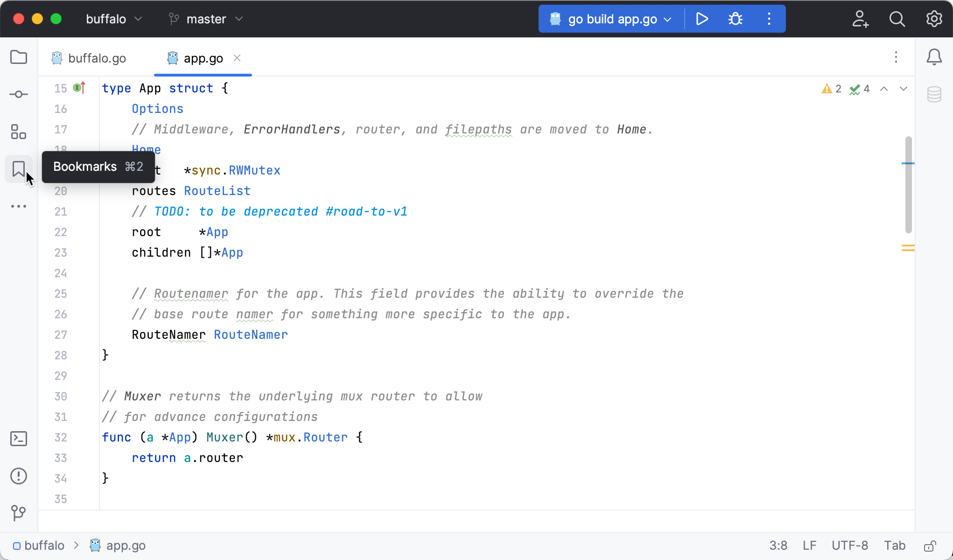Viewport: 953px width, 560px height.
Task: Click the More actions ellipsis menu
Action: pyautogui.click(x=18, y=207)
